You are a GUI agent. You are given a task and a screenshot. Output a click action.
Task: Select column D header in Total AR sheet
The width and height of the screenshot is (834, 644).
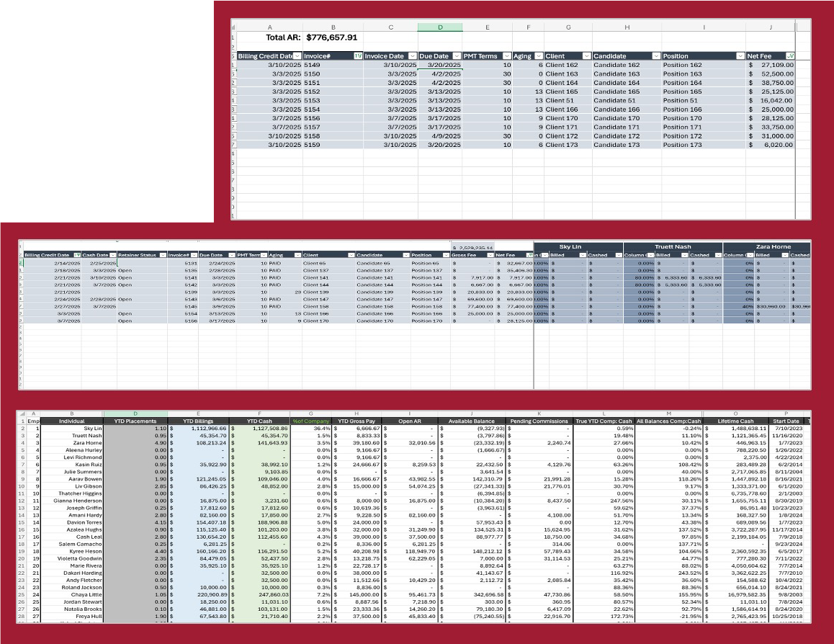(440, 27)
